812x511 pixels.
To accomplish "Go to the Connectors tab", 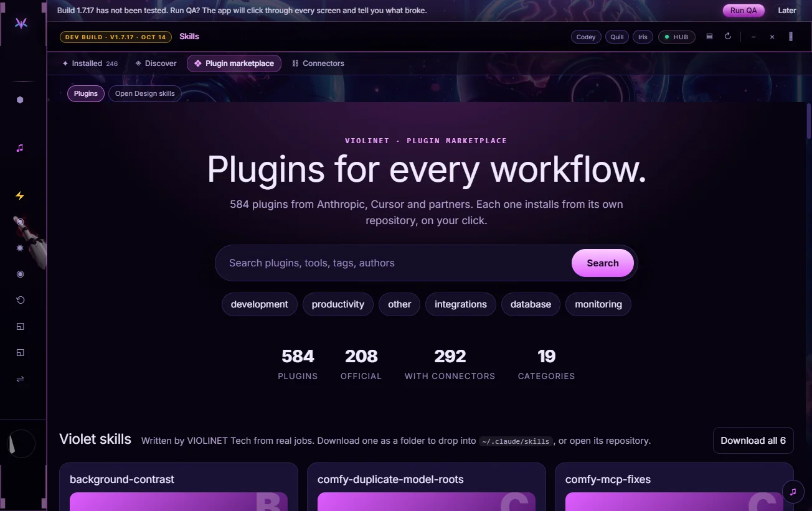I will pos(318,63).
